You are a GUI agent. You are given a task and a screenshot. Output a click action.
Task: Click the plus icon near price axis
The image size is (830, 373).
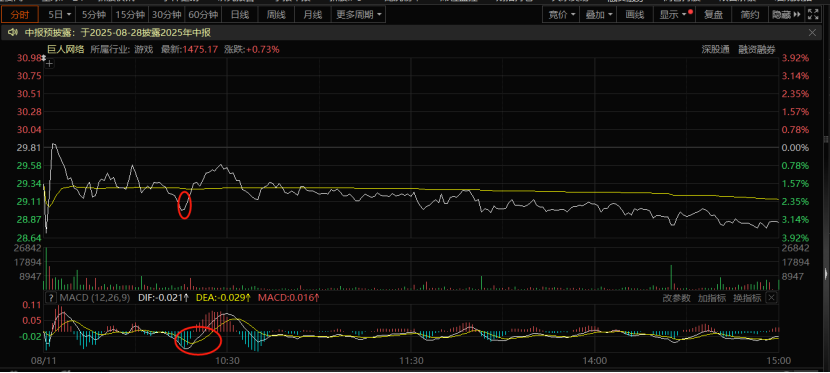(x=49, y=64)
